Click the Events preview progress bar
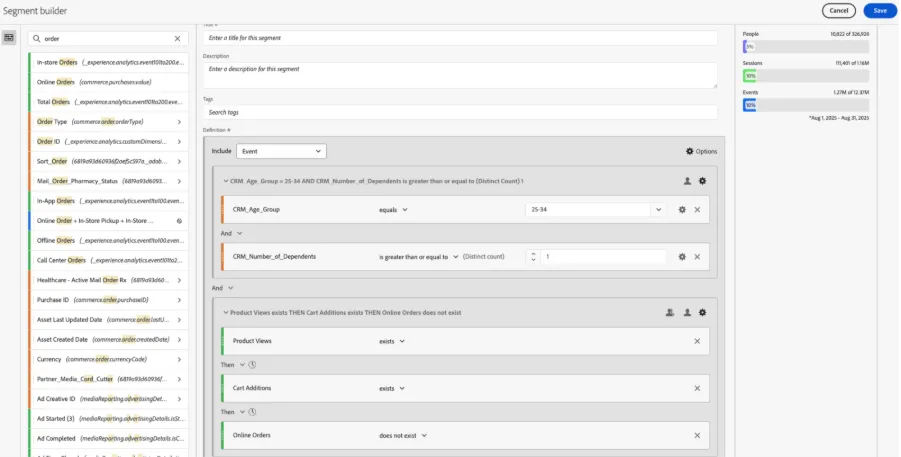The height and width of the screenshot is (457, 901). pyautogui.click(x=806, y=105)
